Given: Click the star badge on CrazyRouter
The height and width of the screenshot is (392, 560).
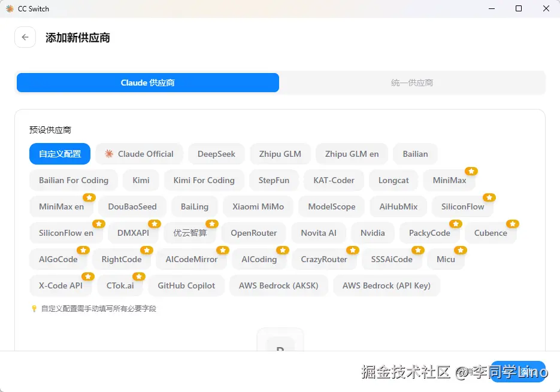Looking at the screenshot, I should (353, 250).
